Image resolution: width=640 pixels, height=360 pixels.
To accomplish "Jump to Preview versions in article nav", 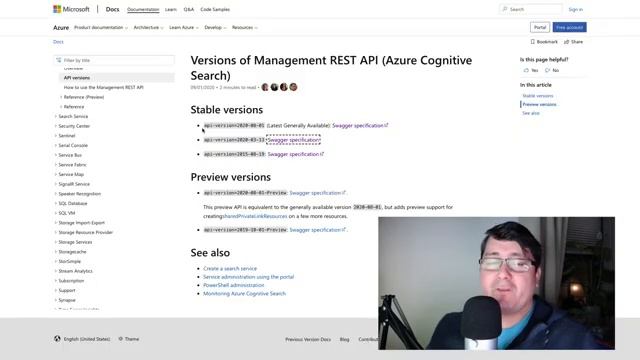I will 540,104.
